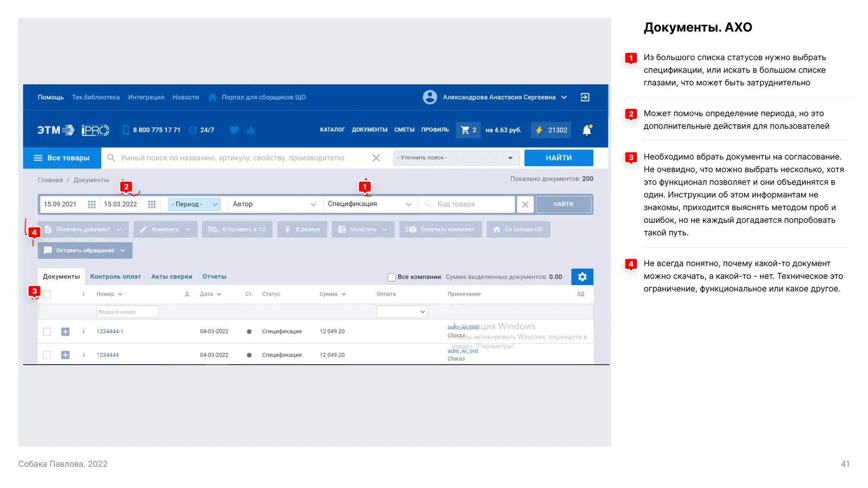Viewport: 868px width, 488px height.
Task: Open the 'Каталог' menu item
Action: (x=332, y=130)
